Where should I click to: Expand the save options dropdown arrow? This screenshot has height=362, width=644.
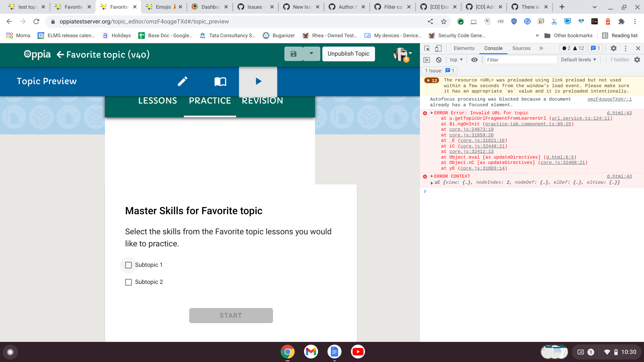point(311,54)
